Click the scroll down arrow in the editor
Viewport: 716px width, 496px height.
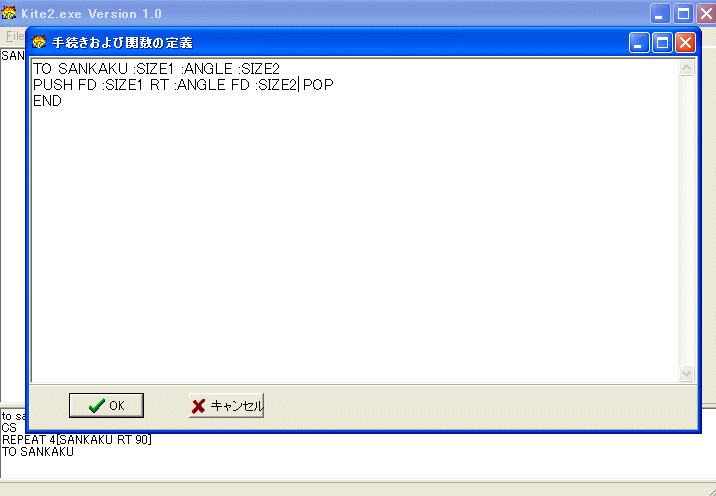686,374
